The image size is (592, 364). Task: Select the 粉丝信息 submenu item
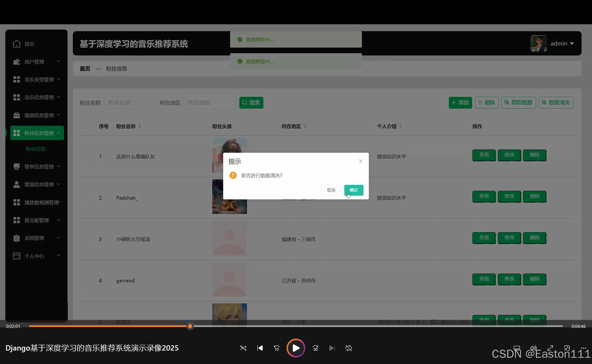coord(35,149)
